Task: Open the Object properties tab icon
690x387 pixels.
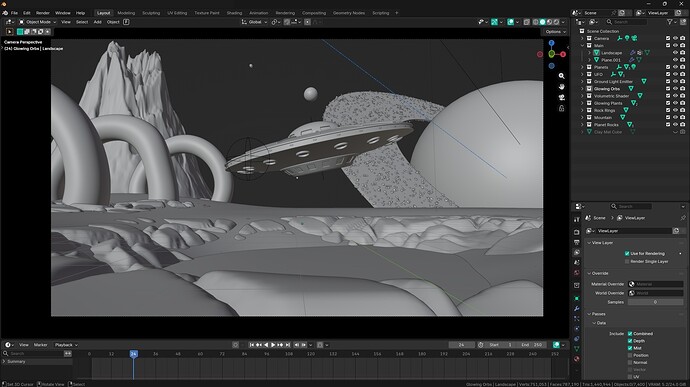Action: (577, 298)
